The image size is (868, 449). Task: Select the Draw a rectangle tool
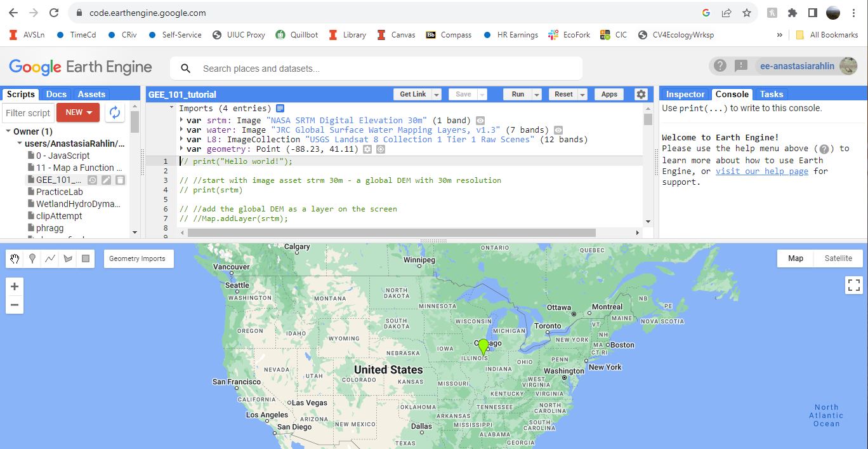(x=86, y=258)
